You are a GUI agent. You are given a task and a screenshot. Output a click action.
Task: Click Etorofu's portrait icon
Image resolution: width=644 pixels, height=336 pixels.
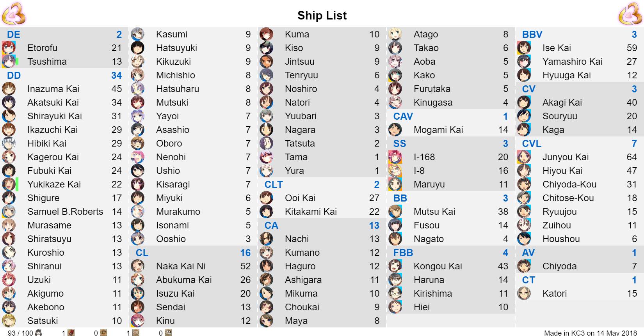pyautogui.click(x=9, y=48)
